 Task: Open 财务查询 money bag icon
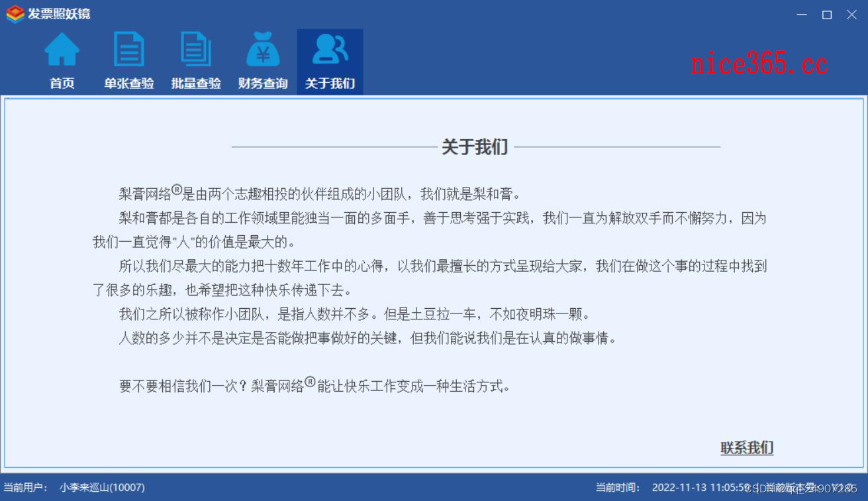(263, 50)
